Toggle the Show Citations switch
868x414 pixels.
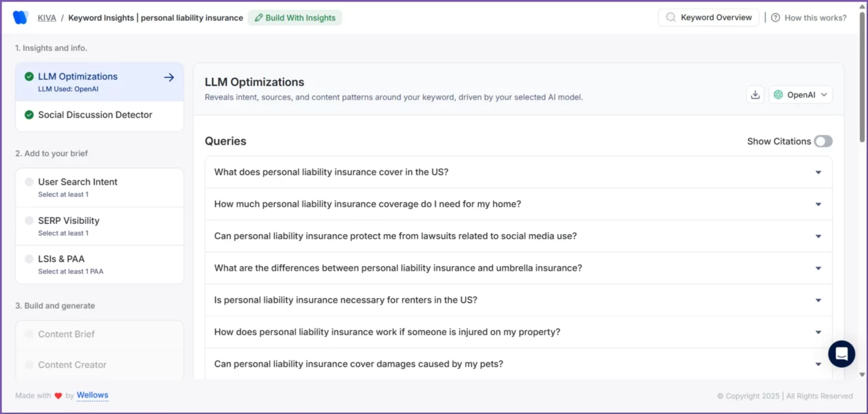pyautogui.click(x=823, y=141)
